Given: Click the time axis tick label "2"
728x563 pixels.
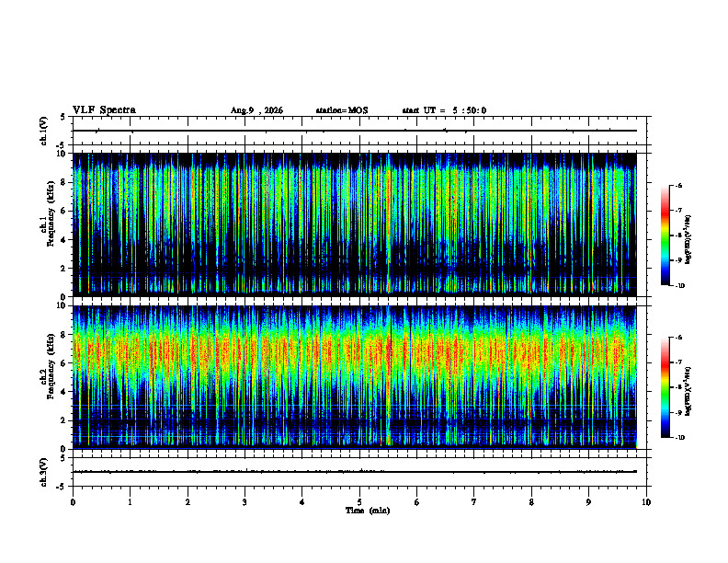Looking at the screenshot, I should 188,502.
